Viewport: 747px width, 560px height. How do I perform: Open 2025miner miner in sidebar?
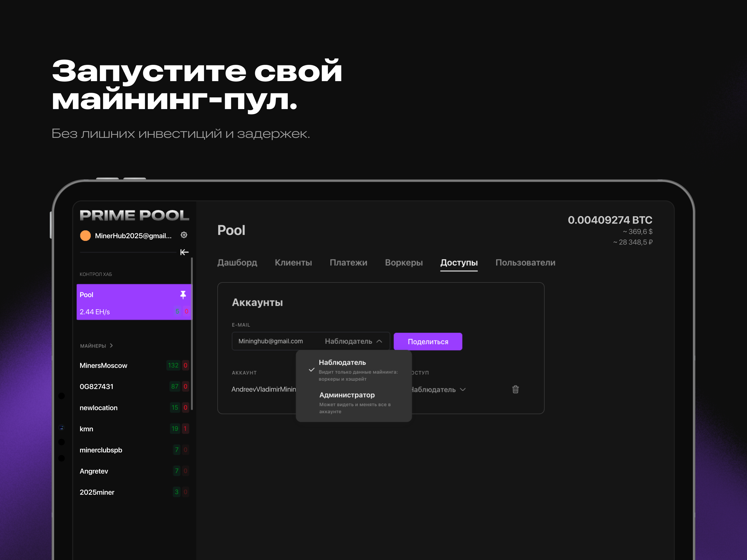point(134,492)
